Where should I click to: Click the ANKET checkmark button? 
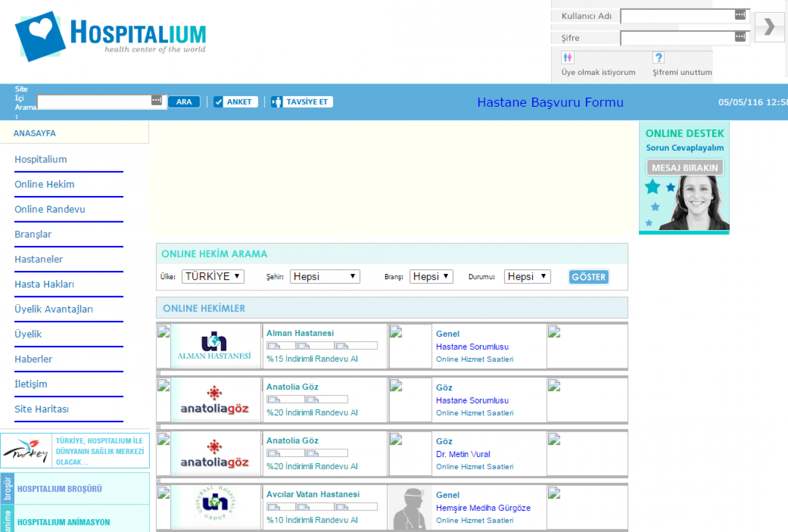(235, 102)
